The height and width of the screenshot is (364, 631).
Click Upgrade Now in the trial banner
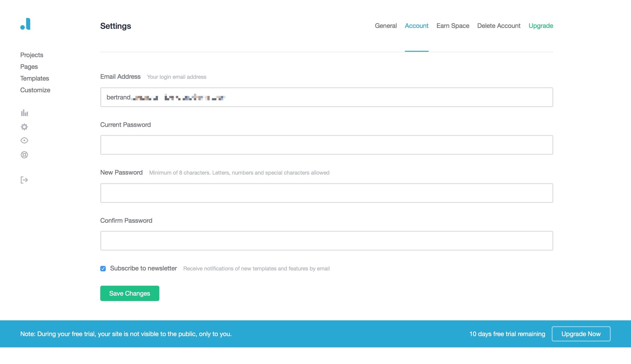tap(581, 334)
